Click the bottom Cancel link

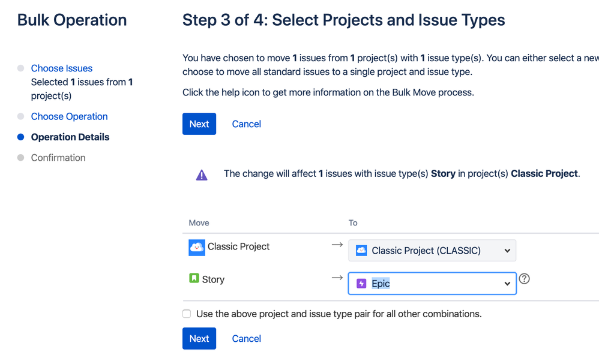tap(247, 338)
